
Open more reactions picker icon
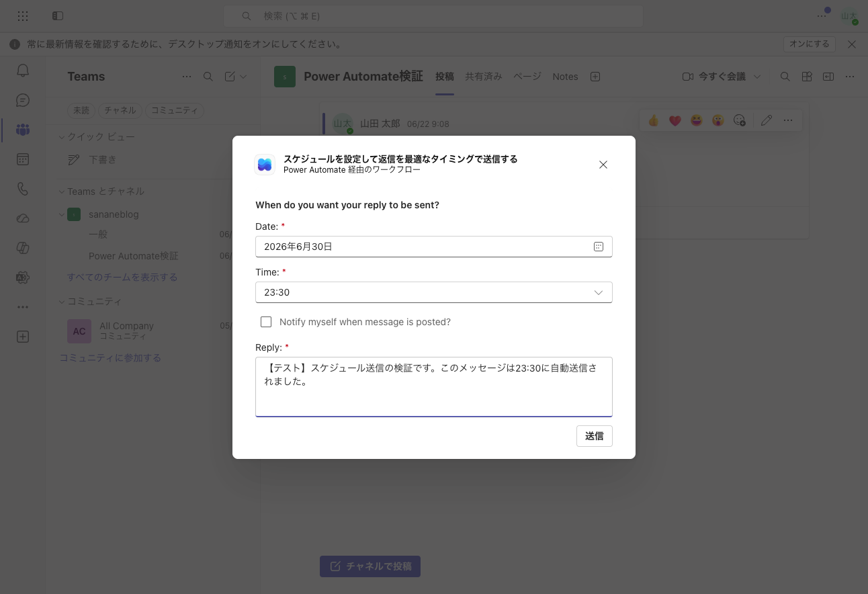(740, 120)
